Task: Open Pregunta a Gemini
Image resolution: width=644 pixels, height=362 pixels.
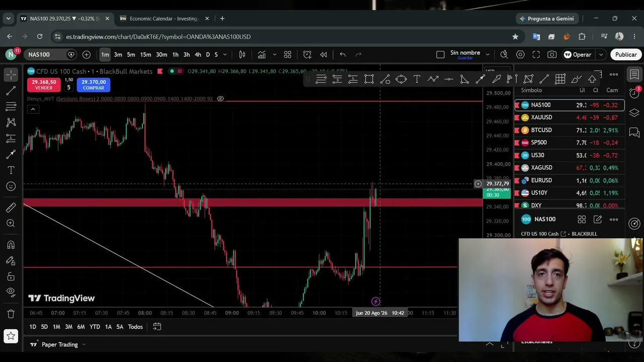Action: coord(547,19)
